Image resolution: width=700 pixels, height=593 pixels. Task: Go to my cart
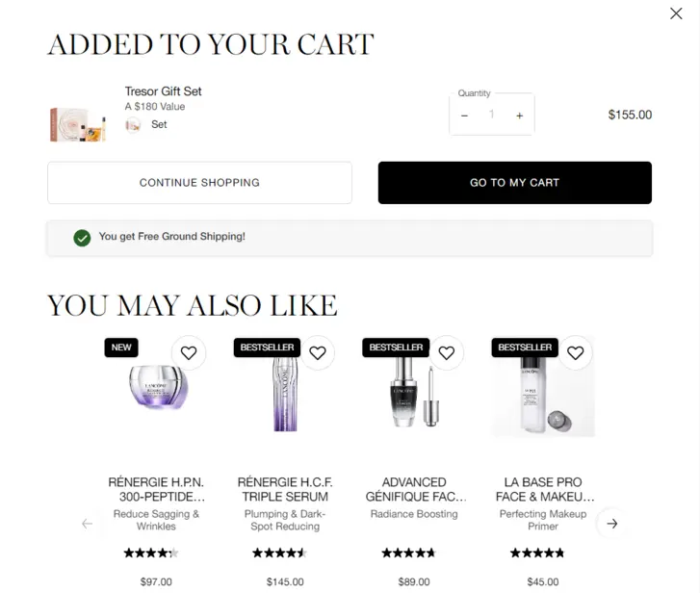[514, 183]
